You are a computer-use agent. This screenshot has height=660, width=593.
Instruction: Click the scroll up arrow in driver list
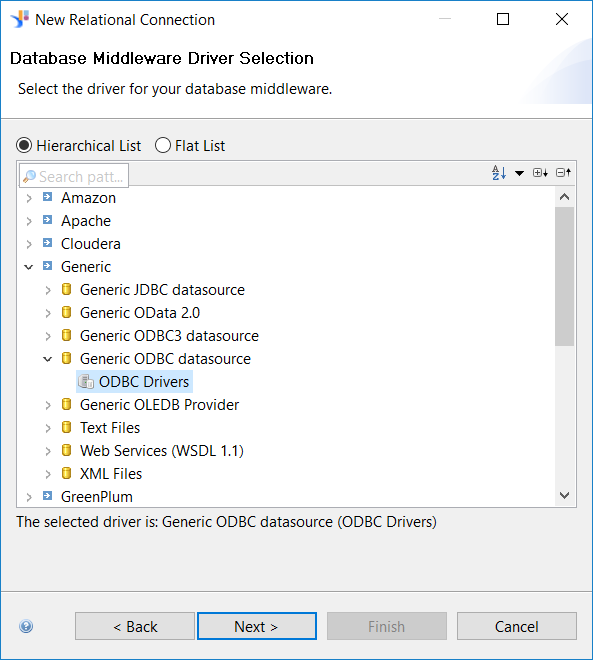point(564,197)
